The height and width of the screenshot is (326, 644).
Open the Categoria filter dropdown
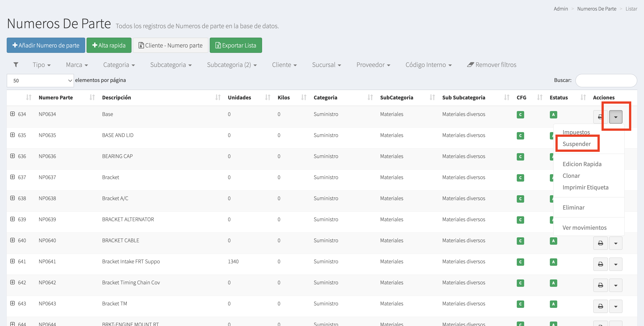click(119, 65)
